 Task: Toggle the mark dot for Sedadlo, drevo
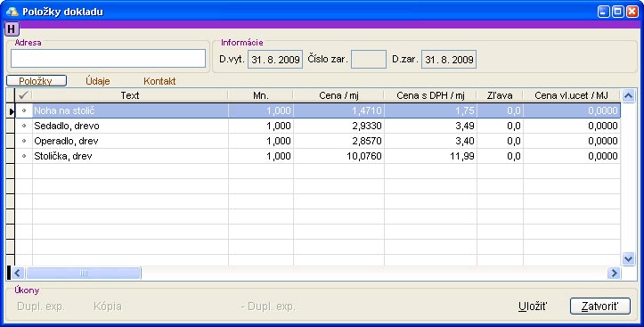click(x=24, y=126)
